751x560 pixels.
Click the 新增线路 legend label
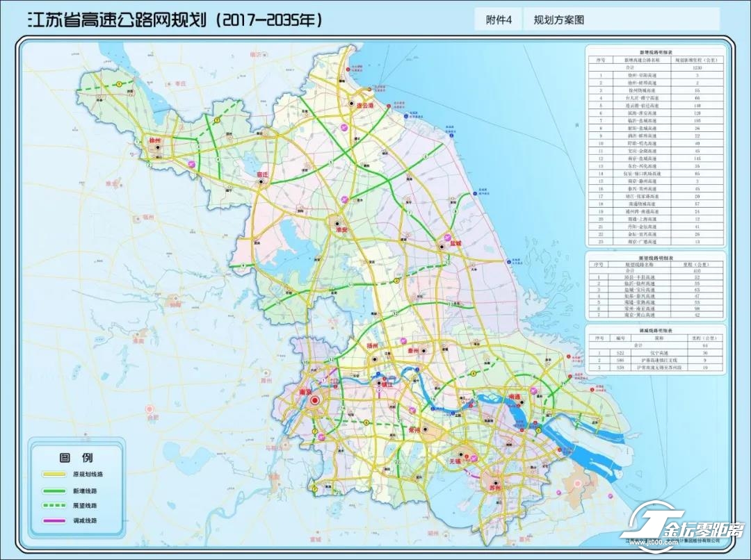[x=86, y=491]
